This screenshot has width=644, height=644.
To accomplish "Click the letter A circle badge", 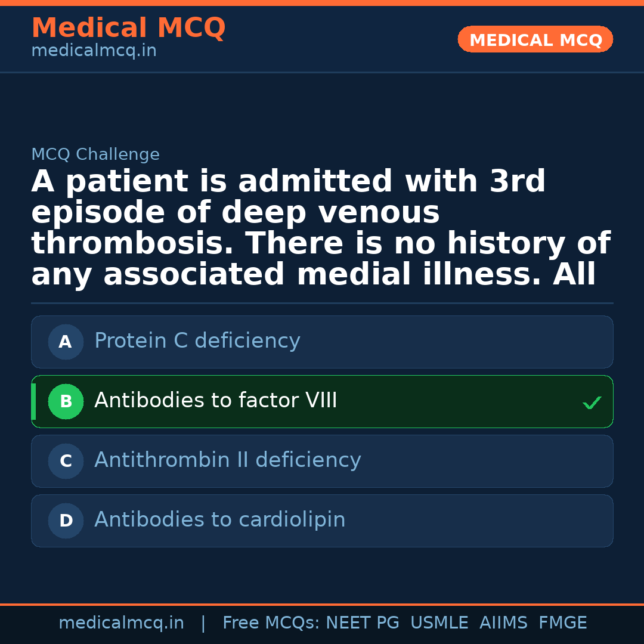I will pyautogui.click(x=66, y=342).
